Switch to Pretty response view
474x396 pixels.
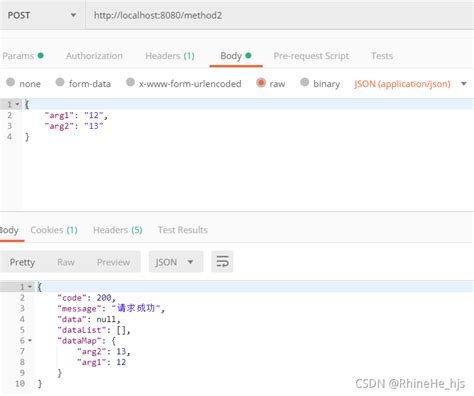22,262
